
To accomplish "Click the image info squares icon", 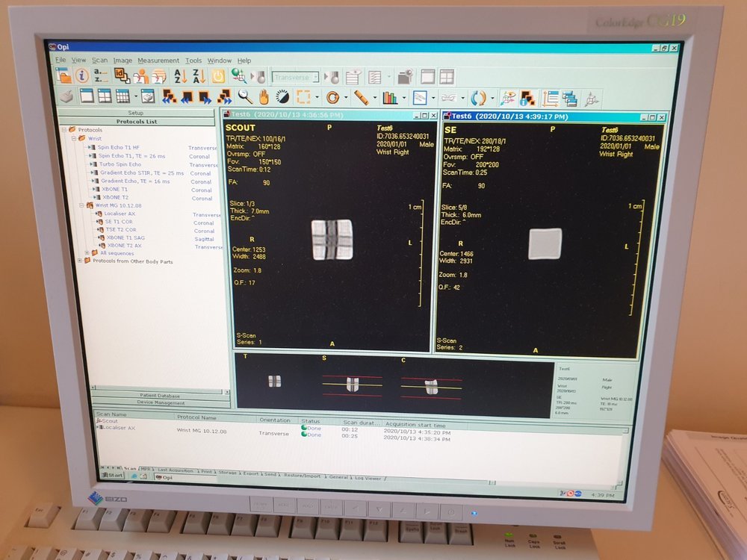I will coord(527,99).
